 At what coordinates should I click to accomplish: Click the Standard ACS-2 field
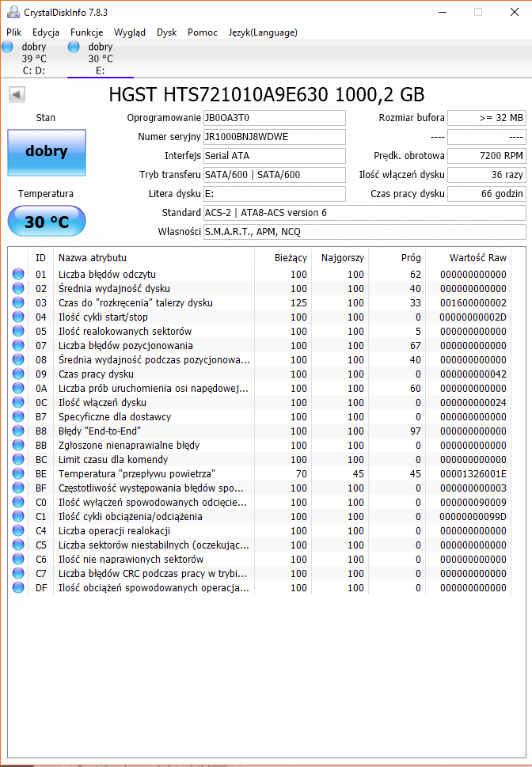(365, 213)
